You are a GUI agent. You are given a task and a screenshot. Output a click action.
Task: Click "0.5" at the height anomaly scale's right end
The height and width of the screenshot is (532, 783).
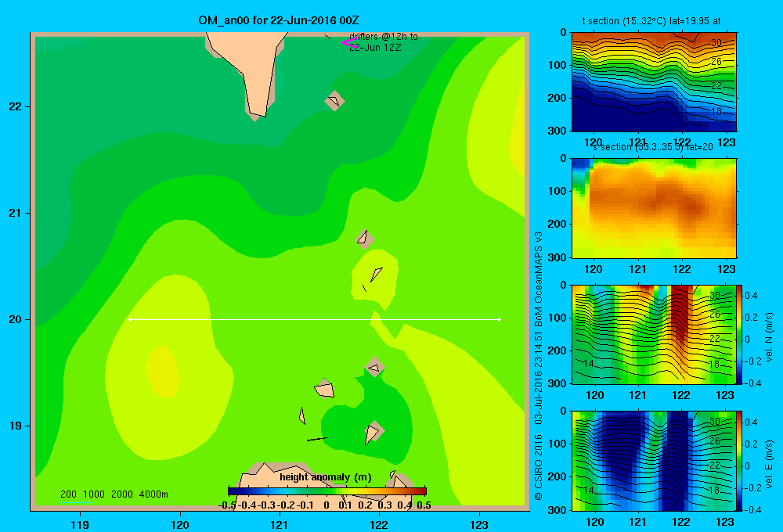(424, 505)
